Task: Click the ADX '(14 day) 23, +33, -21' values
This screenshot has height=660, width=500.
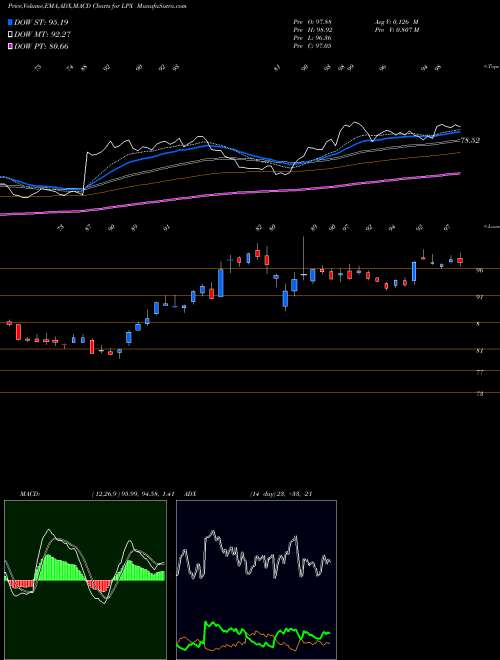Action: pos(280,494)
